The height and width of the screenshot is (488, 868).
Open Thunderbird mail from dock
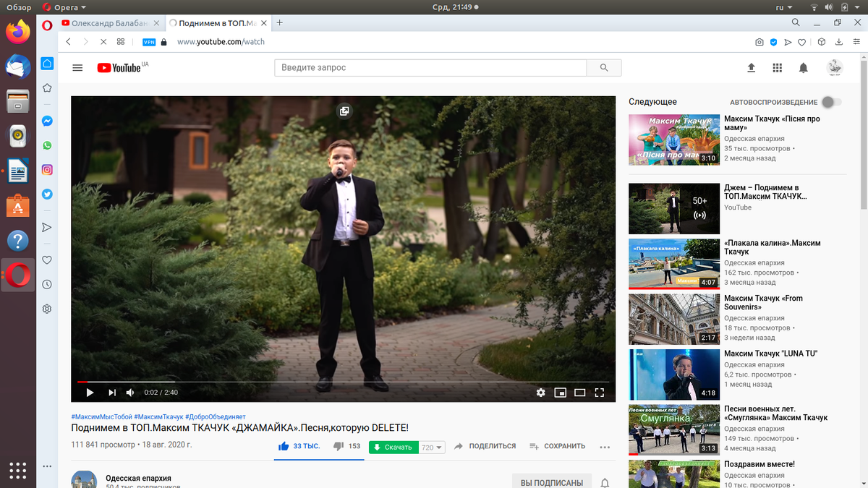click(18, 67)
